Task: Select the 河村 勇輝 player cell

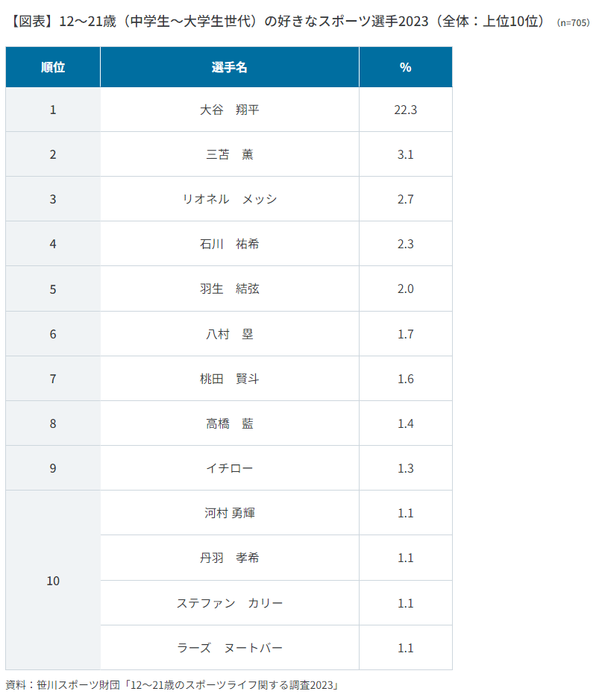Action: (230, 513)
